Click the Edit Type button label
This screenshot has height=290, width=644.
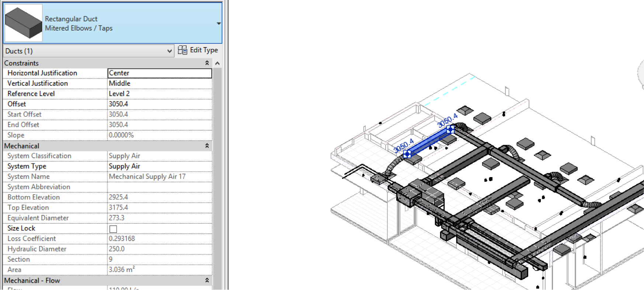click(x=204, y=50)
